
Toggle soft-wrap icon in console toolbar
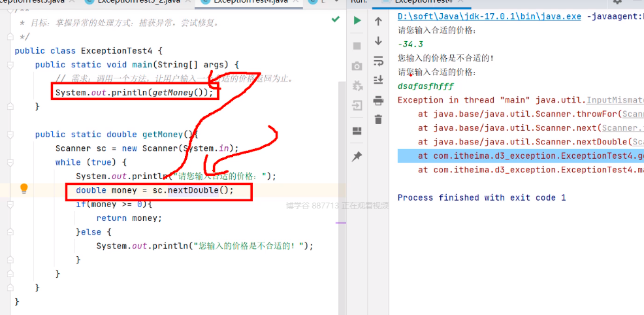tap(379, 61)
